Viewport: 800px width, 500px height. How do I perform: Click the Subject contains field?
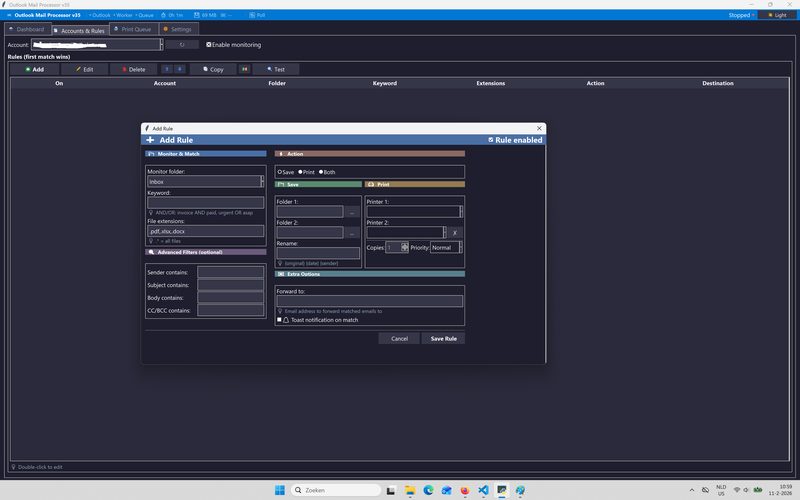[x=231, y=285]
